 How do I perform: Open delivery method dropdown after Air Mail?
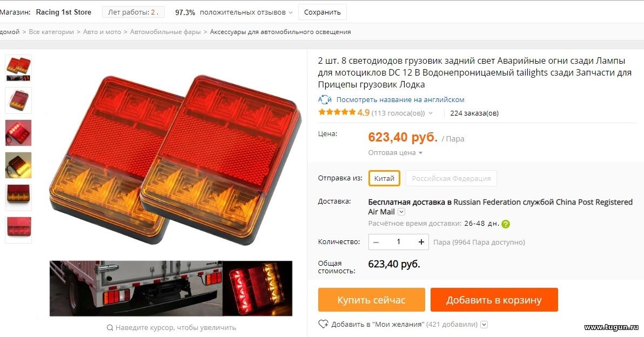pyautogui.click(x=401, y=212)
